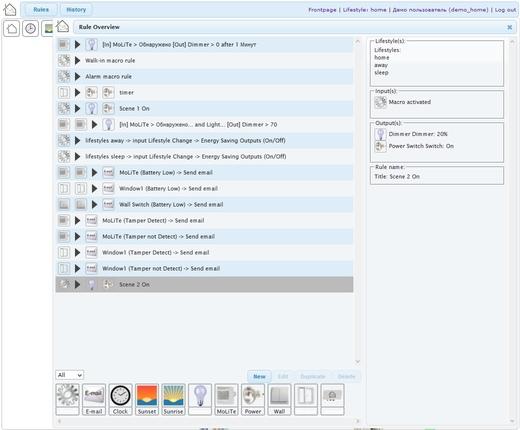Click the Dimmer 20% output bulb icon
Image resolution: width=520 pixels, height=430 pixels.
381,134
